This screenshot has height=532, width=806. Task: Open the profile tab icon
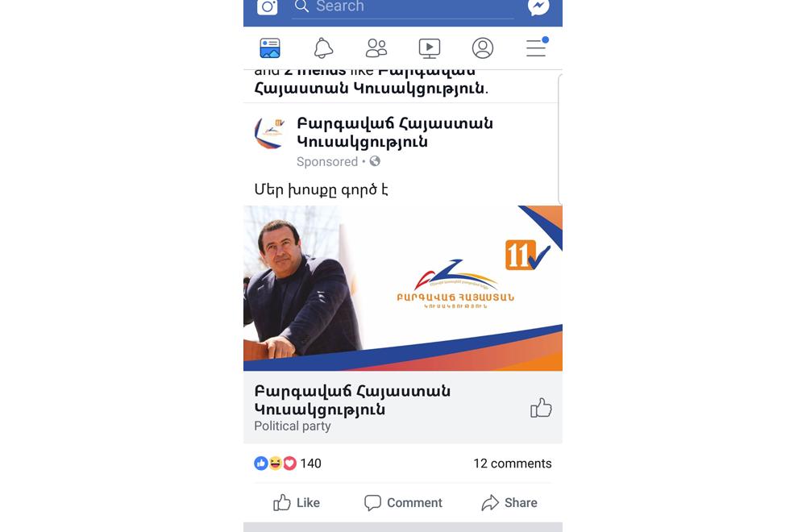pyautogui.click(x=483, y=48)
